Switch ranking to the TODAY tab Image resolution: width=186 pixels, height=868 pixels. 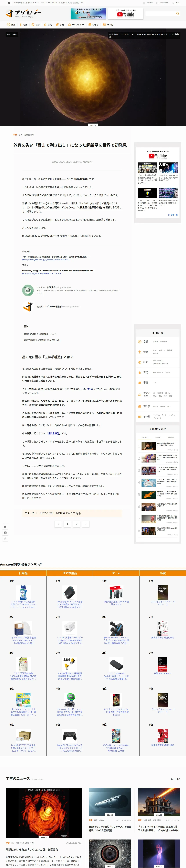tap(144, 437)
